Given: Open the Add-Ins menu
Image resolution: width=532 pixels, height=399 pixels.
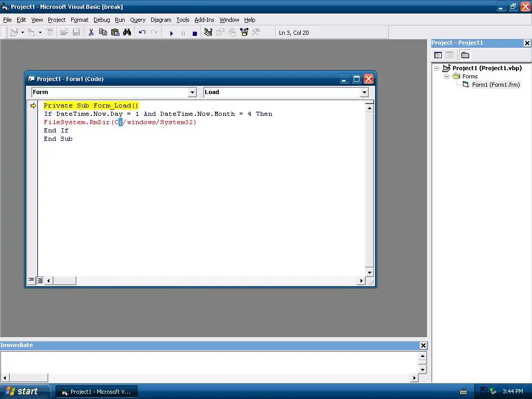Looking at the screenshot, I should [204, 20].
